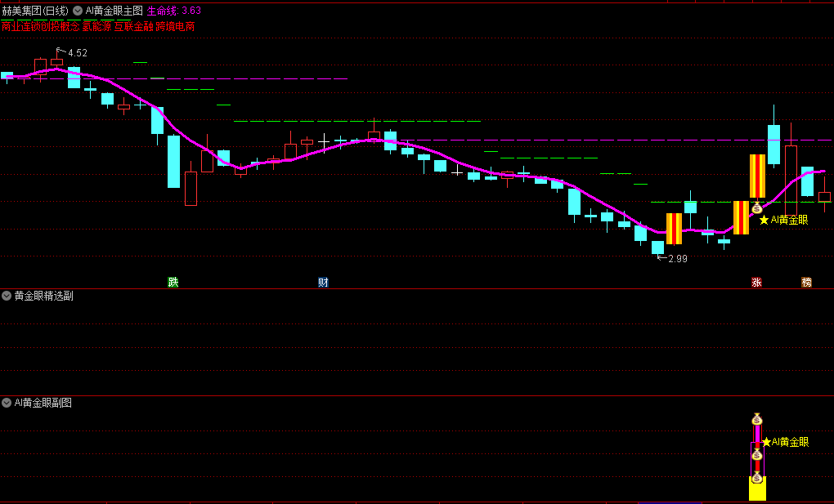
Task: Click the middle money bag in AI黄金眼副图
Action: 757,455
